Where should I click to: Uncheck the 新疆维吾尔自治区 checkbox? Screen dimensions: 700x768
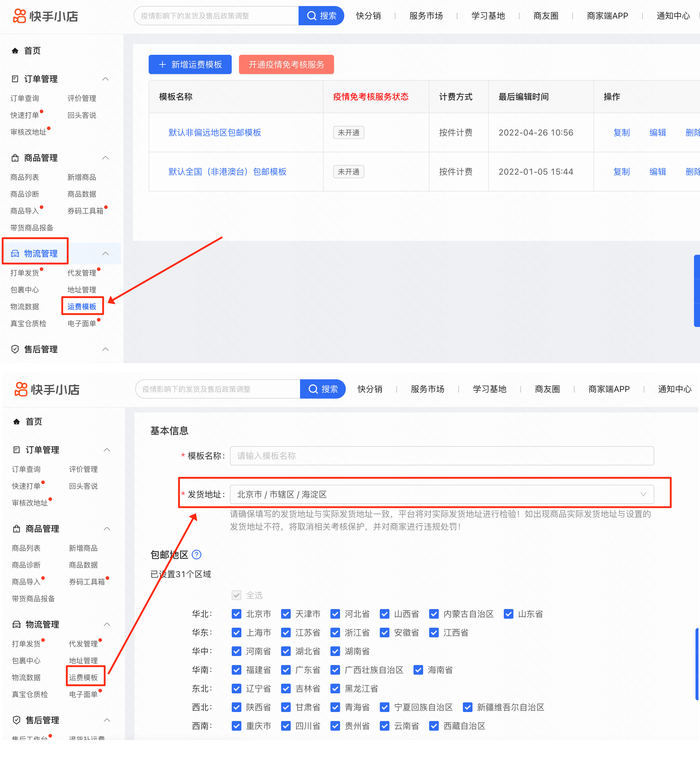point(468,707)
